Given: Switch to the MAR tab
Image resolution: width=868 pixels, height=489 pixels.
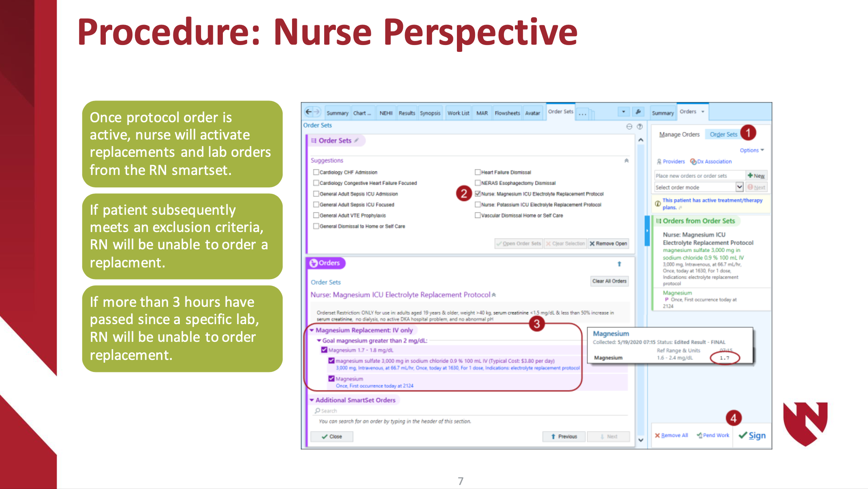Looking at the screenshot, I should 482,113.
